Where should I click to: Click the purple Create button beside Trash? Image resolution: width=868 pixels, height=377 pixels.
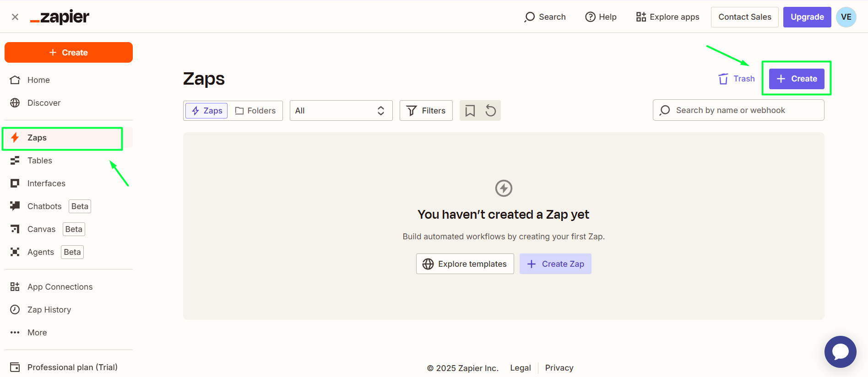coord(797,79)
